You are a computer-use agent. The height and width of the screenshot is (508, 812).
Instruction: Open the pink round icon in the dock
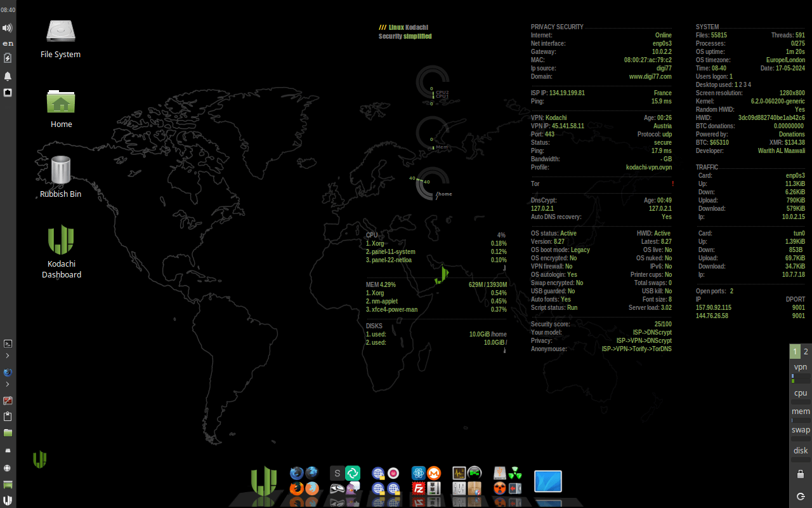point(393,473)
